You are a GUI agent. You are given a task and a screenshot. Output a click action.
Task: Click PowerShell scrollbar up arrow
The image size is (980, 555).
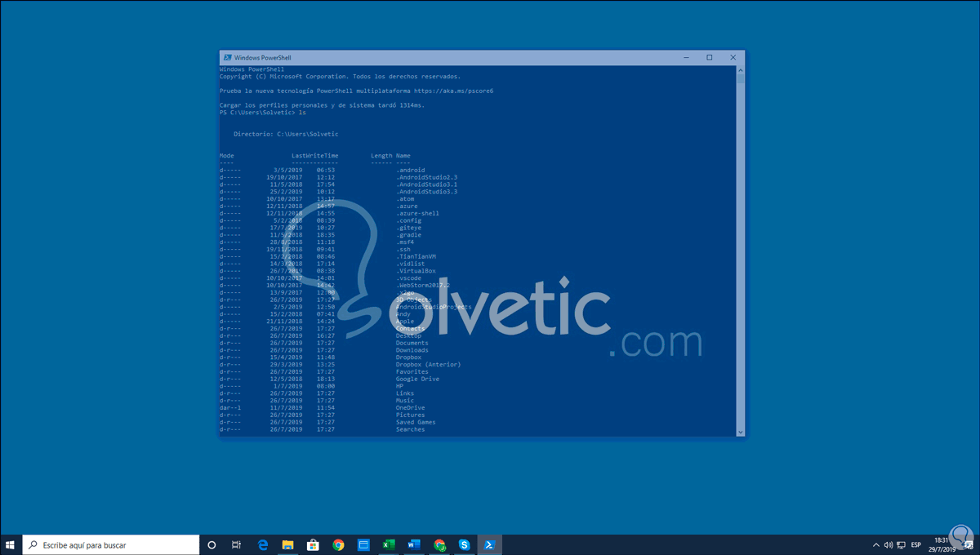point(741,70)
